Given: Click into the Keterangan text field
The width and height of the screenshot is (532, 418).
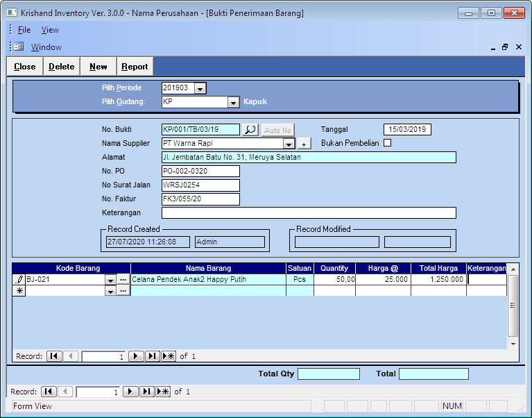Looking at the screenshot, I should click(309, 213).
